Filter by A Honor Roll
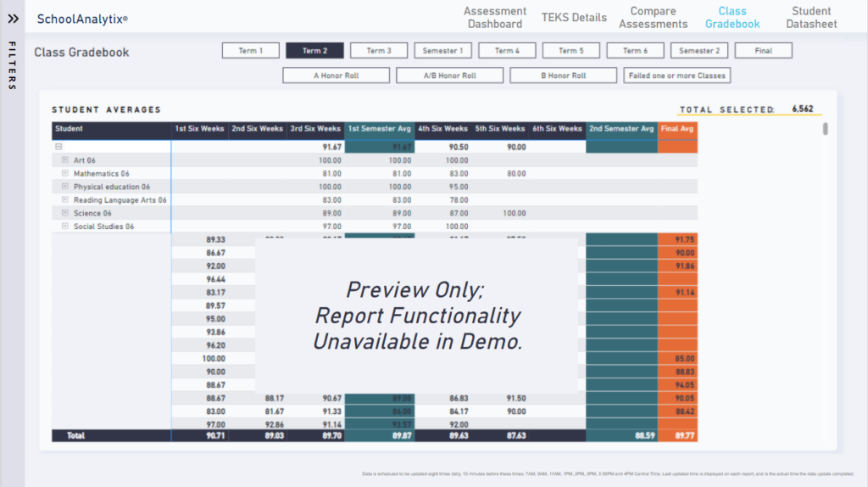The height and width of the screenshot is (487, 868). 336,76
